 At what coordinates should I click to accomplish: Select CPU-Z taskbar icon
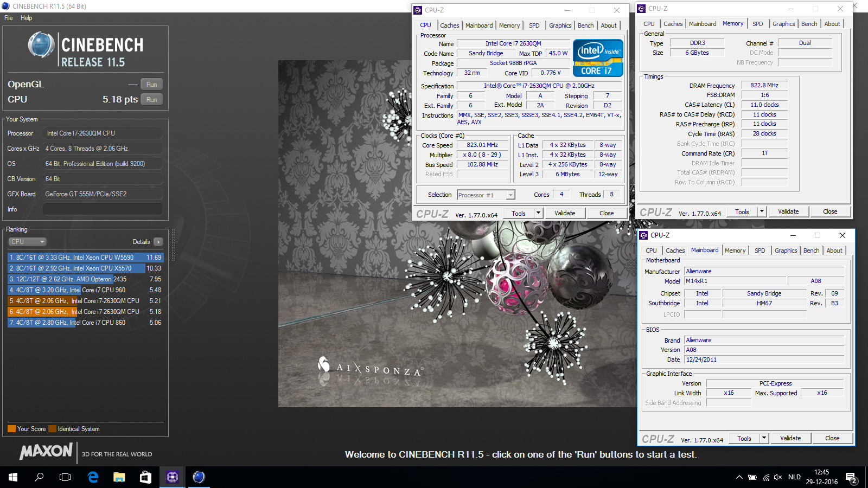coord(173,477)
